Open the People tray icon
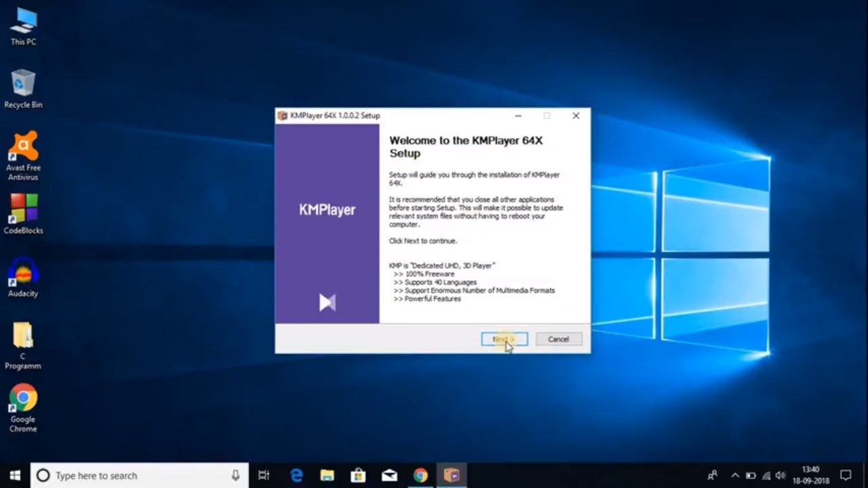This screenshot has height=488, width=868. click(x=713, y=475)
